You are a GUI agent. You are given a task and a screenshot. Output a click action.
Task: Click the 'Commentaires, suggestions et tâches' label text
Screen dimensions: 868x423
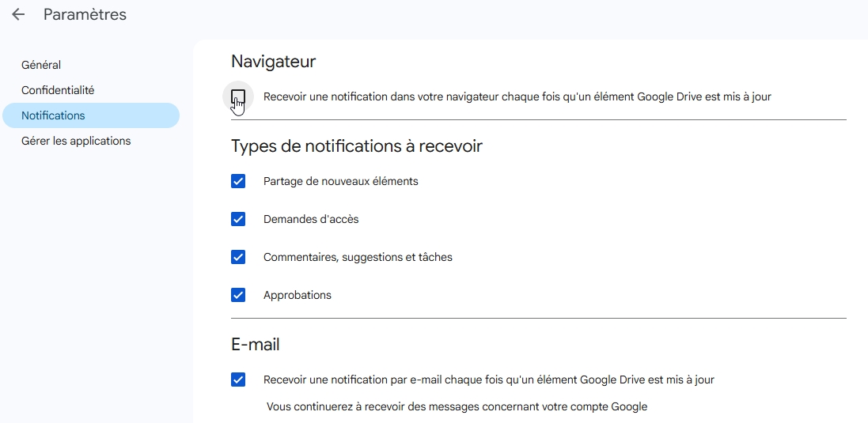tap(358, 257)
